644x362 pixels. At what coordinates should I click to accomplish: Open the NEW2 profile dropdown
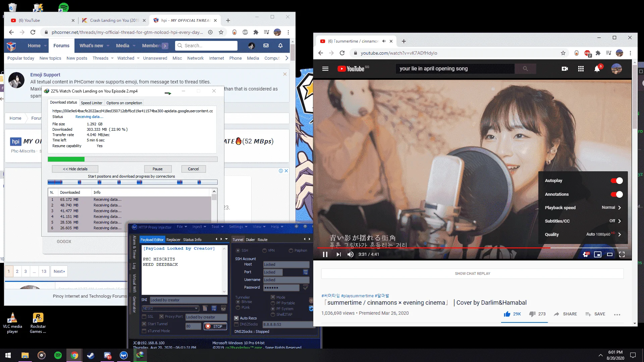(170, 308)
